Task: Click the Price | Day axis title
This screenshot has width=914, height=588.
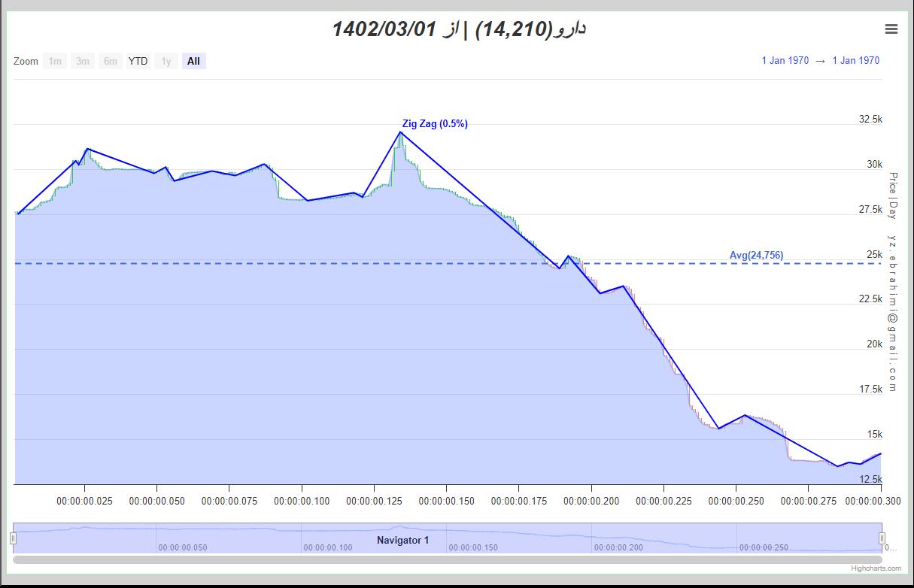Action: click(893, 195)
